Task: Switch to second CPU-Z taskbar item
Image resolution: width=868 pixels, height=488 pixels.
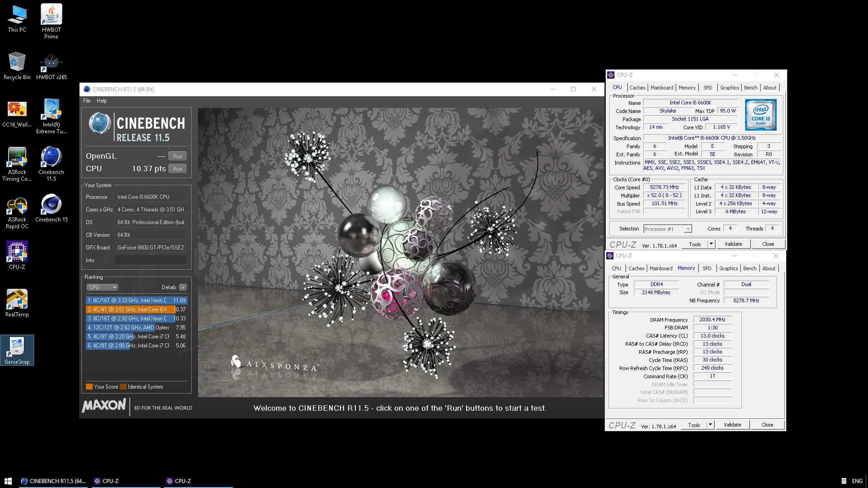Action: coord(198,481)
